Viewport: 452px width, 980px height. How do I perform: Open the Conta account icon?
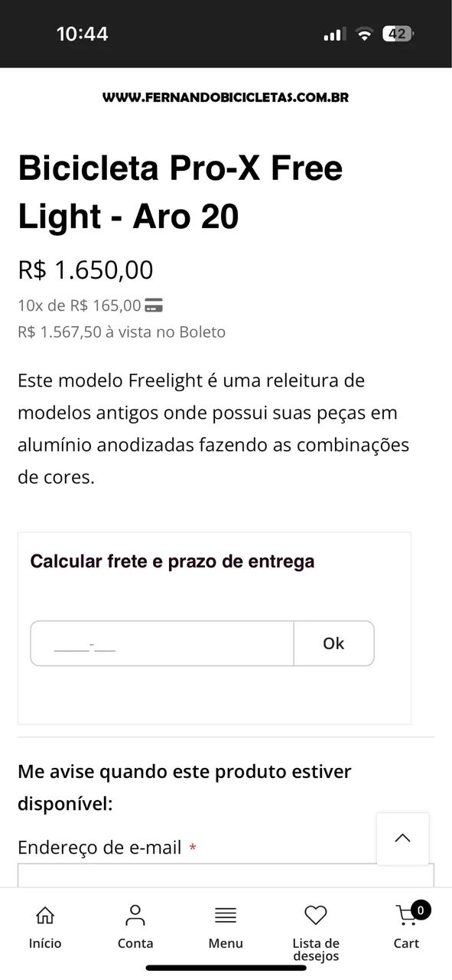pyautogui.click(x=135, y=915)
